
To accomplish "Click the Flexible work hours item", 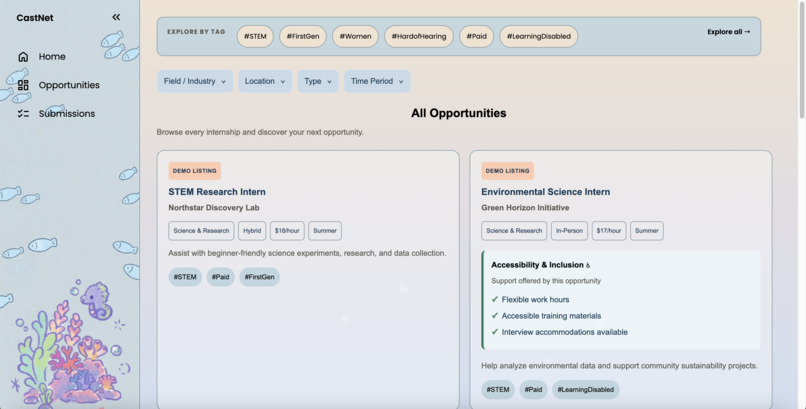I will 535,300.
